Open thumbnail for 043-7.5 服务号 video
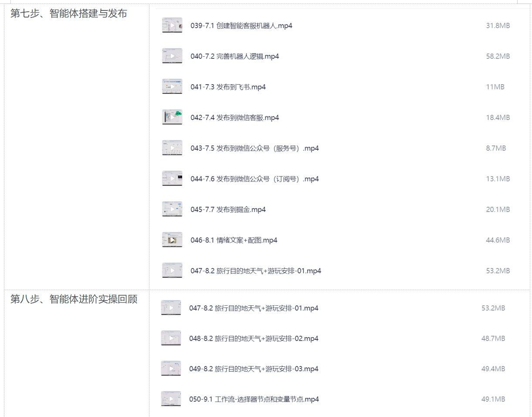Viewport: 532px width, 417px height. click(172, 148)
